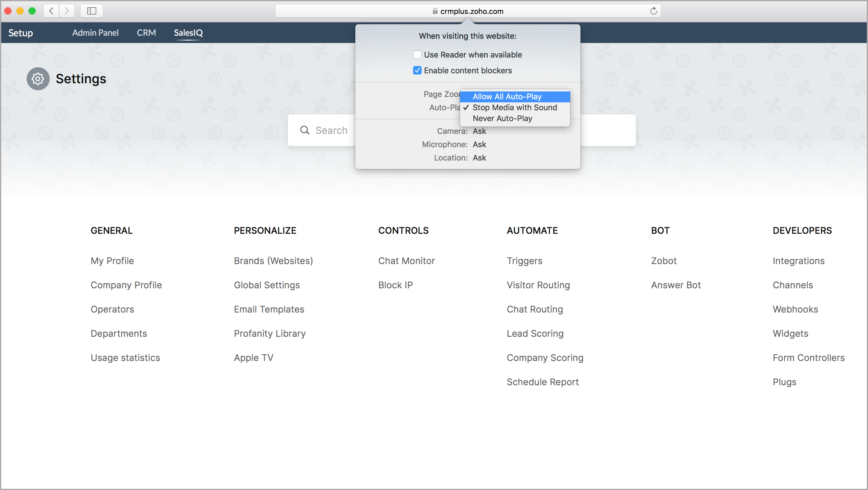Click the settings Search field
The width and height of the screenshot is (868, 490).
click(331, 130)
